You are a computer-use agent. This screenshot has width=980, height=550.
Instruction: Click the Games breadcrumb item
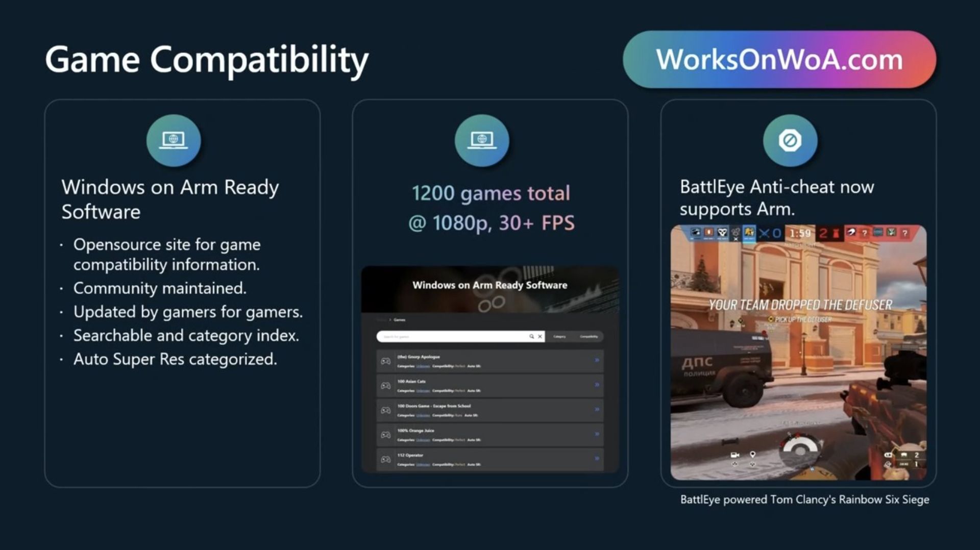click(400, 320)
